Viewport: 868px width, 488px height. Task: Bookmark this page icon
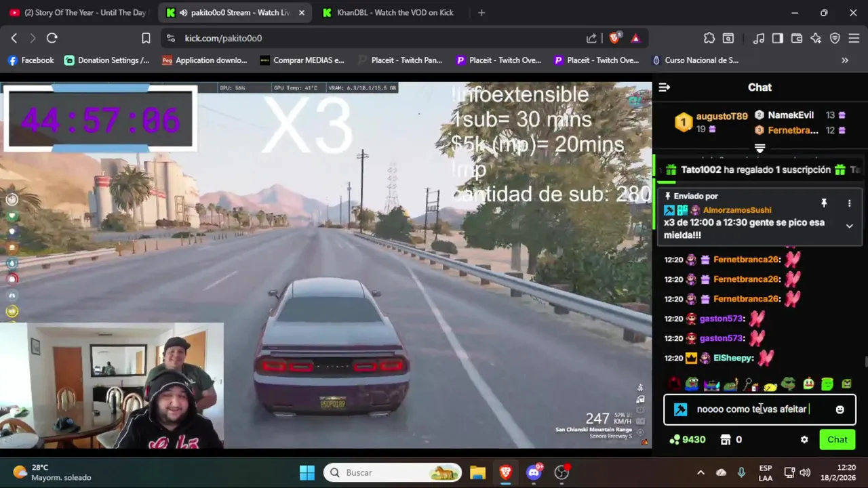point(146,39)
